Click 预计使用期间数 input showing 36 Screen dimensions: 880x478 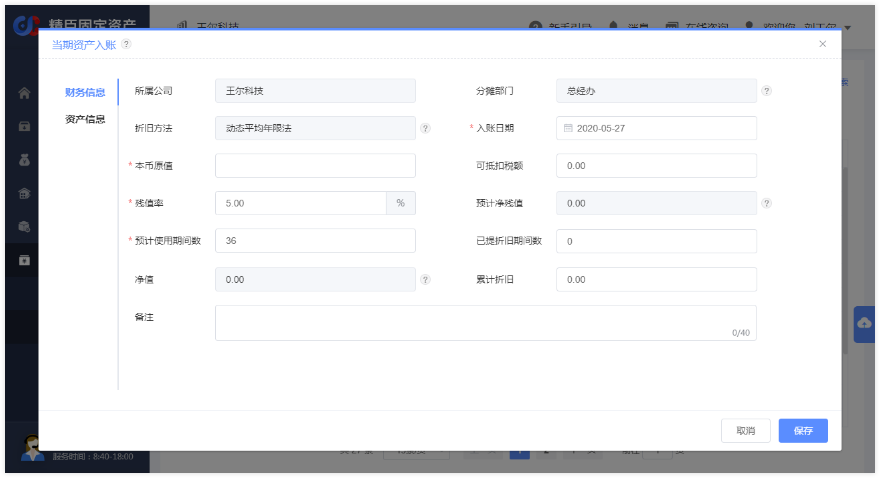[x=315, y=241]
